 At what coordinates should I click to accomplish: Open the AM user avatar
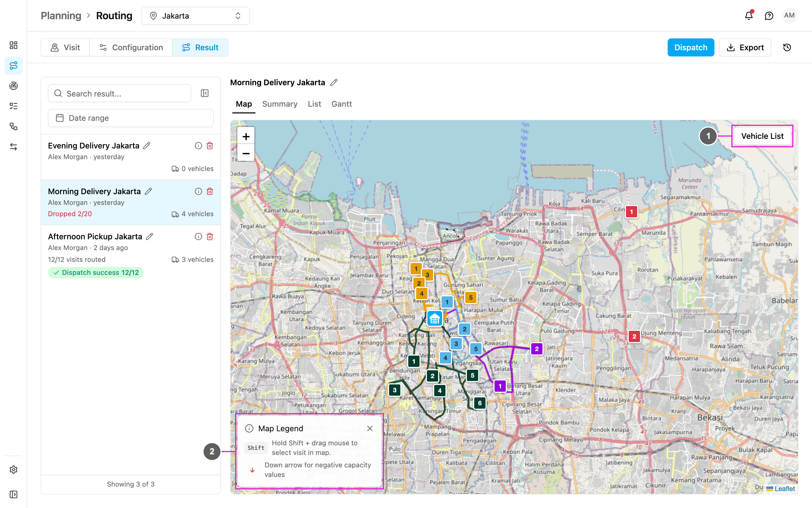coord(789,16)
